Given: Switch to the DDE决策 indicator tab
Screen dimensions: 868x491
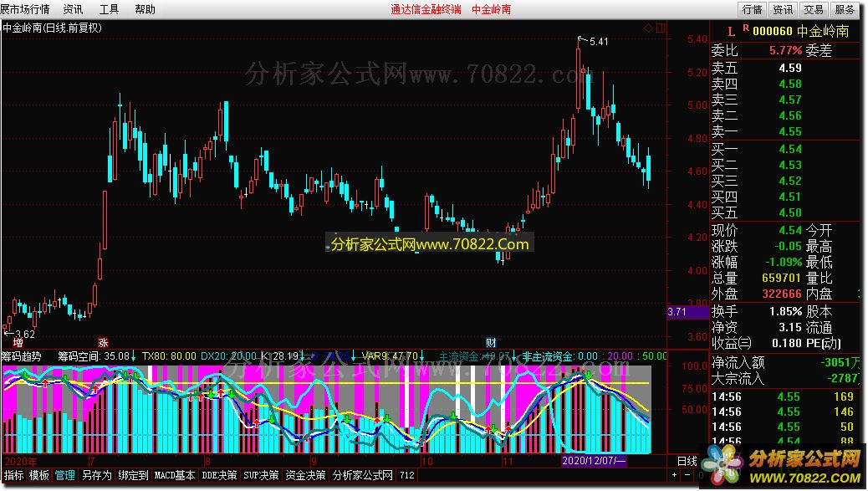Looking at the screenshot, I should [219, 475].
